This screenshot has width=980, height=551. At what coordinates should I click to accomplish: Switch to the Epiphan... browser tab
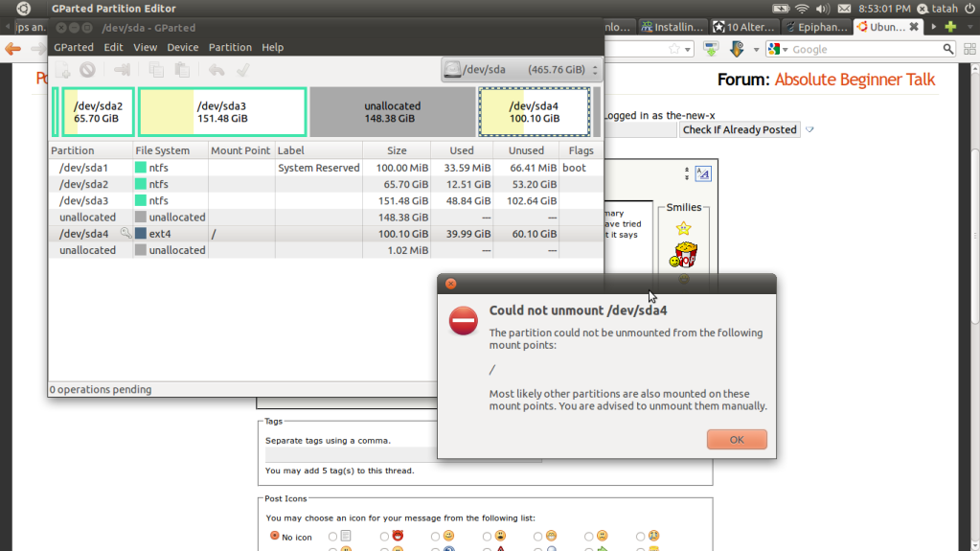[x=817, y=27]
